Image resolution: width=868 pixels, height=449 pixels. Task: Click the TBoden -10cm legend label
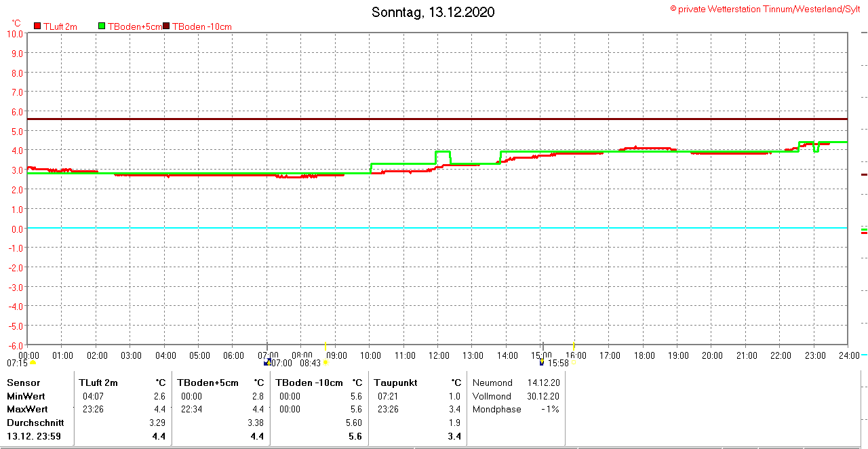click(201, 26)
